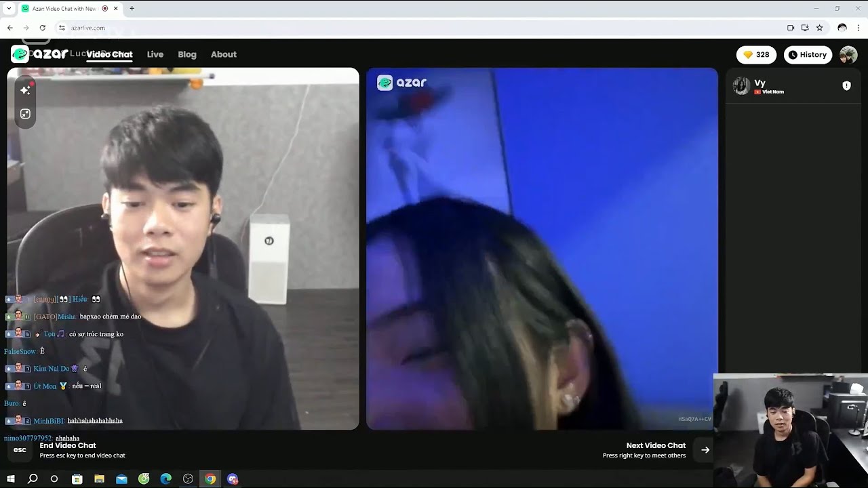
Task: Open Vy's profile picture
Action: click(x=741, y=86)
